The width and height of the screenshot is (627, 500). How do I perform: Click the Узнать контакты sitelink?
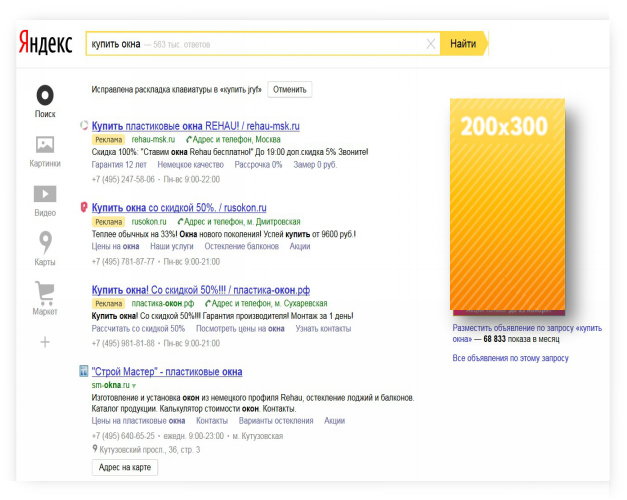323,328
